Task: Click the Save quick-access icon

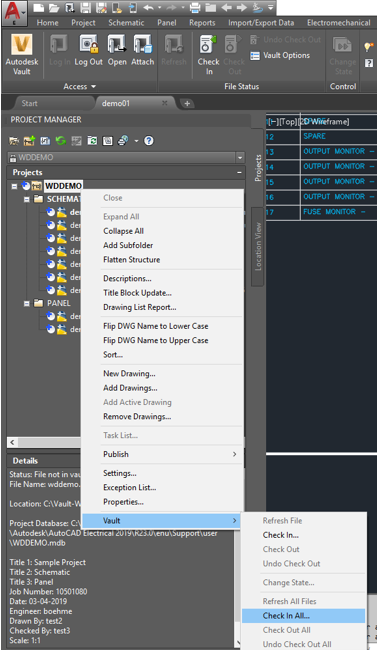Action: coord(85,7)
